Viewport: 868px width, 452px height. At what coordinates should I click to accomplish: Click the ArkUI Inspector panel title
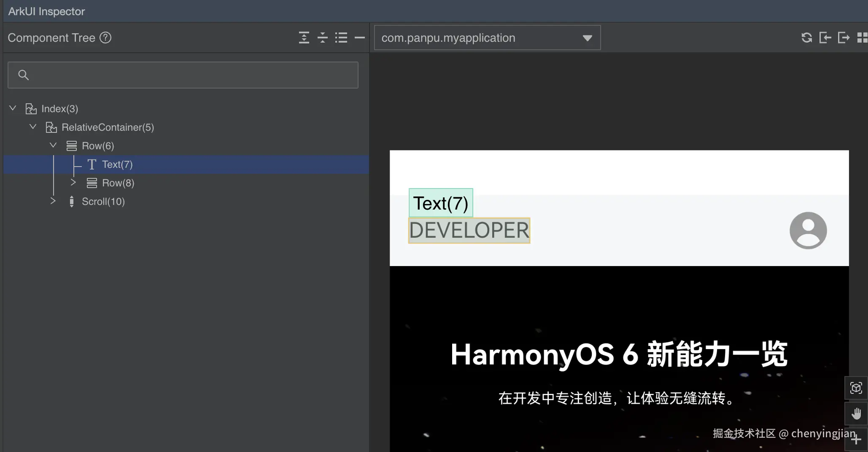click(x=46, y=11)
